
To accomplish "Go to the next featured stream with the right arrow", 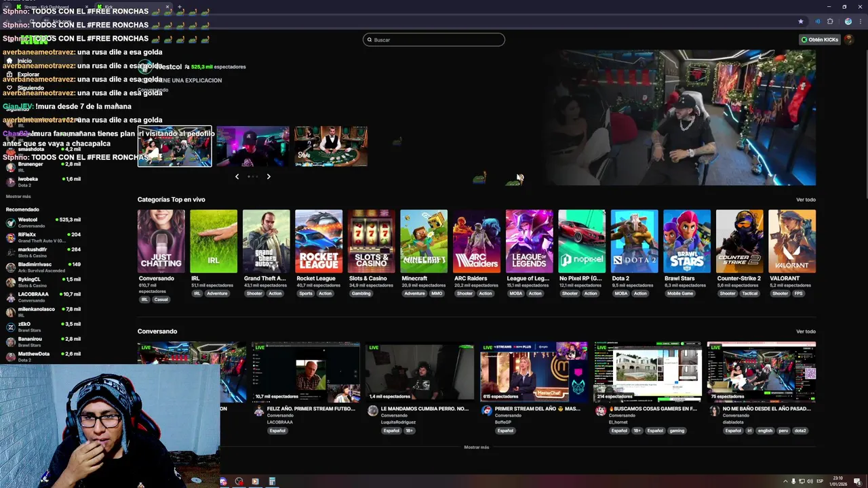I will coord(269,176).
